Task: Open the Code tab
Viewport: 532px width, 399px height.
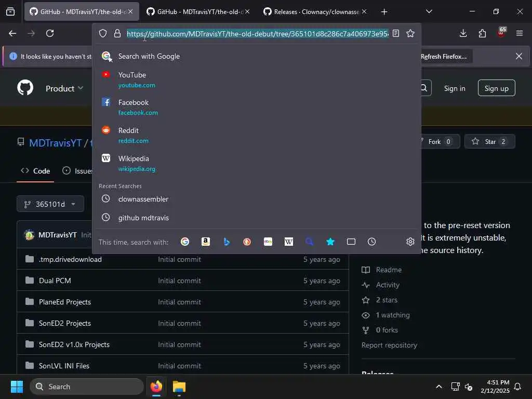Action: click(35, 171)
